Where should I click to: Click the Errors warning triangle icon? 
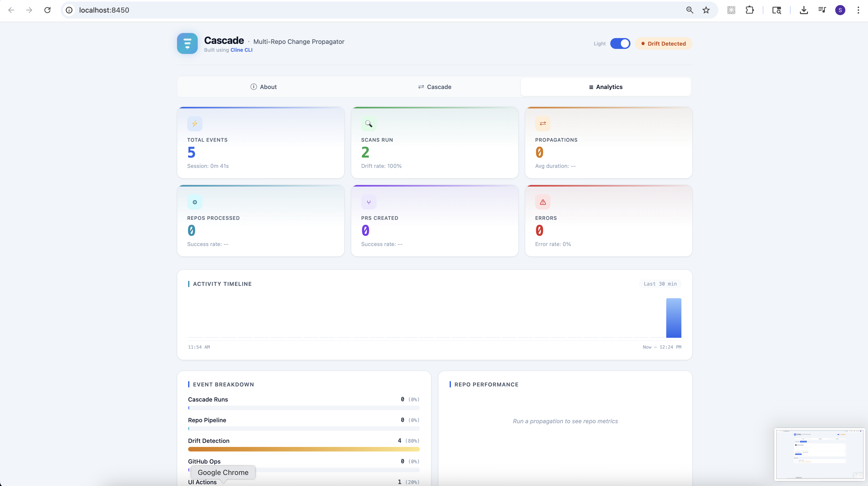pos(542,202)
